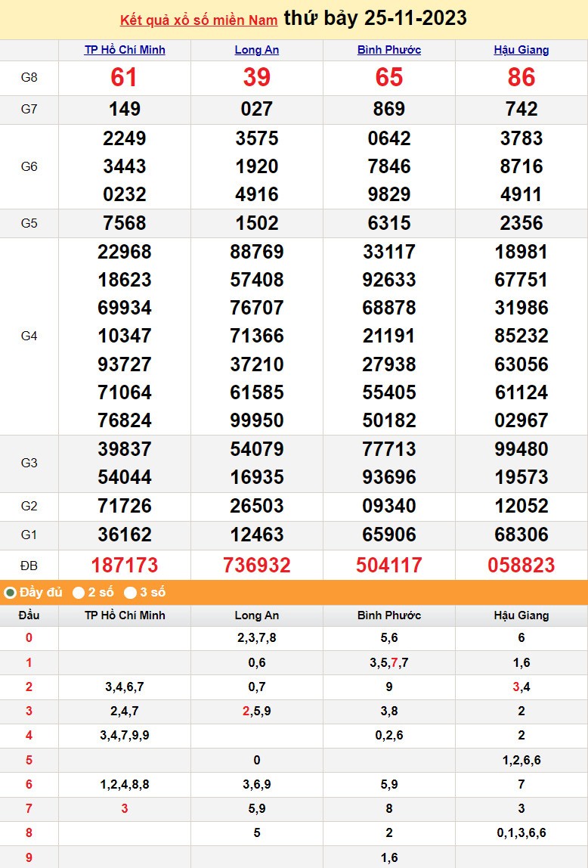Click the special prize number 187173
Viewport: 588px width, 868px height.
tap(125, 565)
